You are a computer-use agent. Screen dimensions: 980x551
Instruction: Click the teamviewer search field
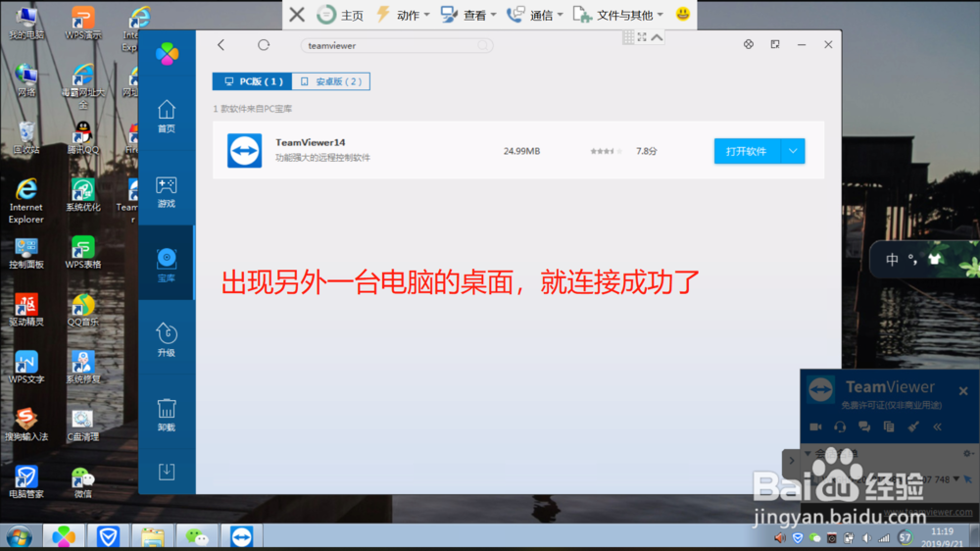(396, 46)
